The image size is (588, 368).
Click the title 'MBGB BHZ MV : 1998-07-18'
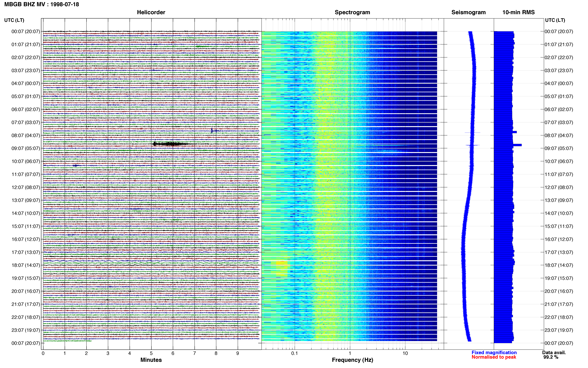[x=42, y=4]
